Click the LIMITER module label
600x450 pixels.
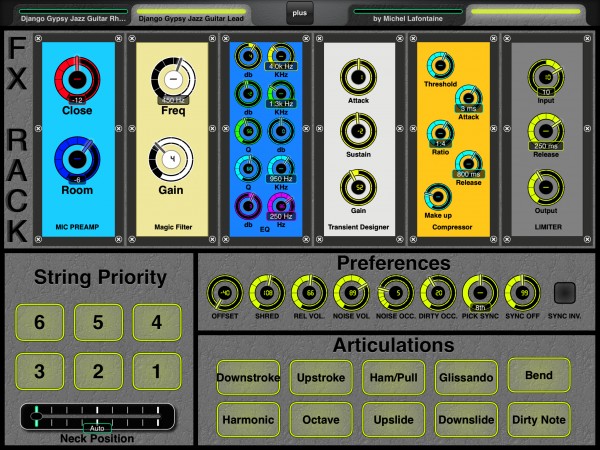[x=548, y=227]
